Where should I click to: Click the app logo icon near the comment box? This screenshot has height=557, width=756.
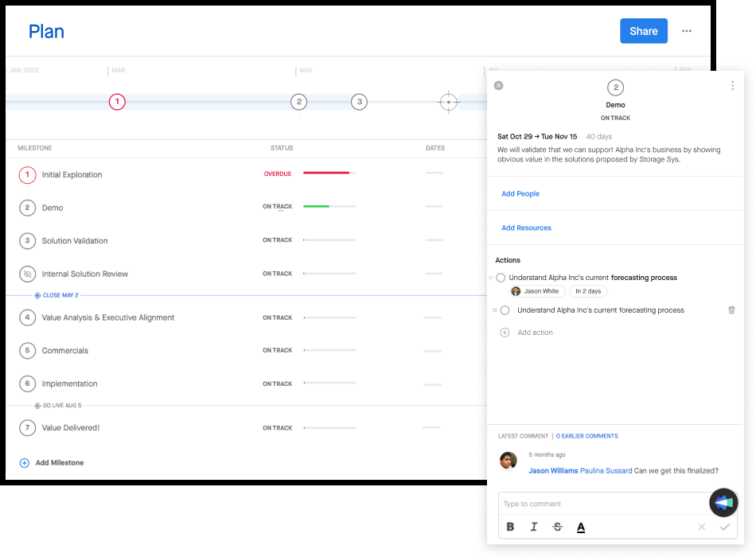pos(725,503)
